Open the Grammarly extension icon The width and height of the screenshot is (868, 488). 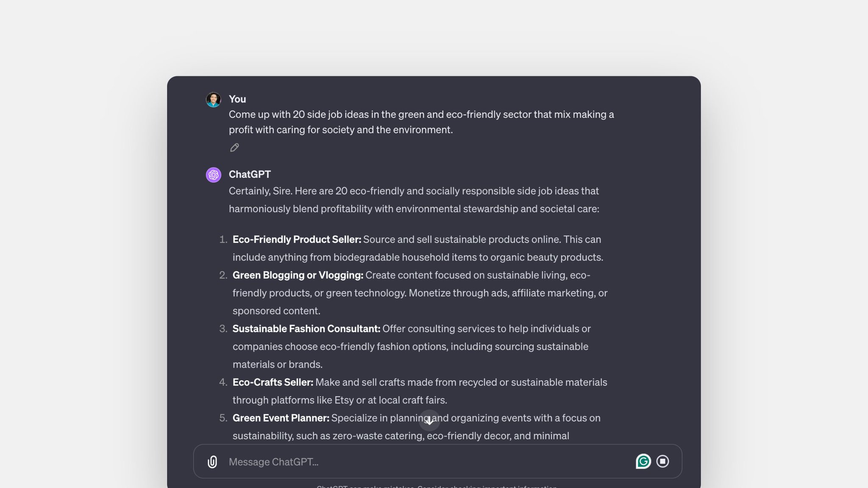tap(643, 461)
